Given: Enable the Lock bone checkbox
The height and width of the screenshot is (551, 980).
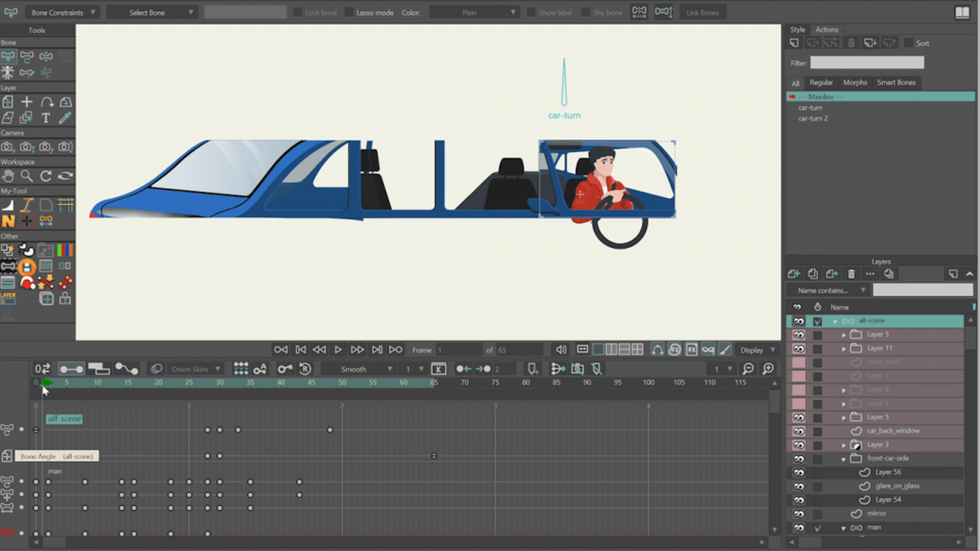Looking at the screenshot, I should coord(298,12).
